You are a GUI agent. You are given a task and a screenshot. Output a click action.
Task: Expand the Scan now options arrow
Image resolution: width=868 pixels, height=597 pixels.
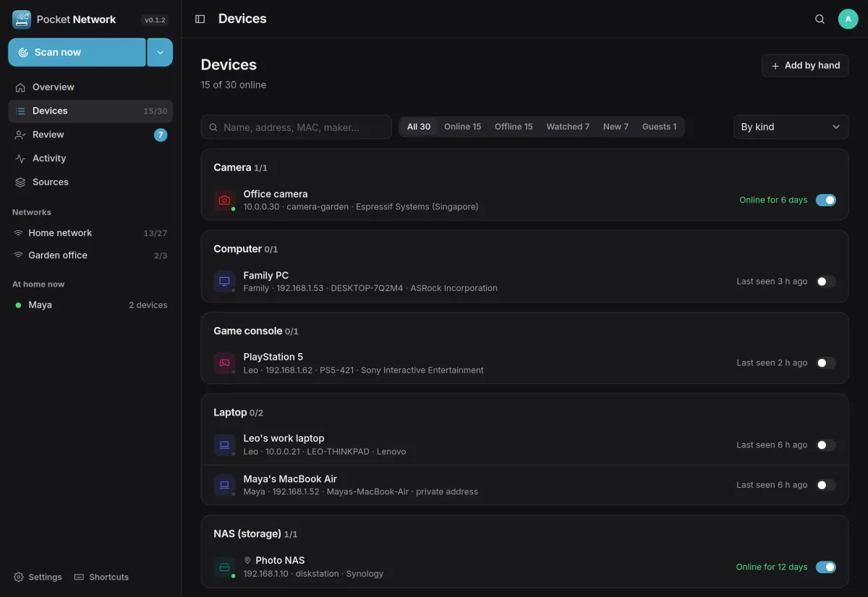(x=160, y=52)
